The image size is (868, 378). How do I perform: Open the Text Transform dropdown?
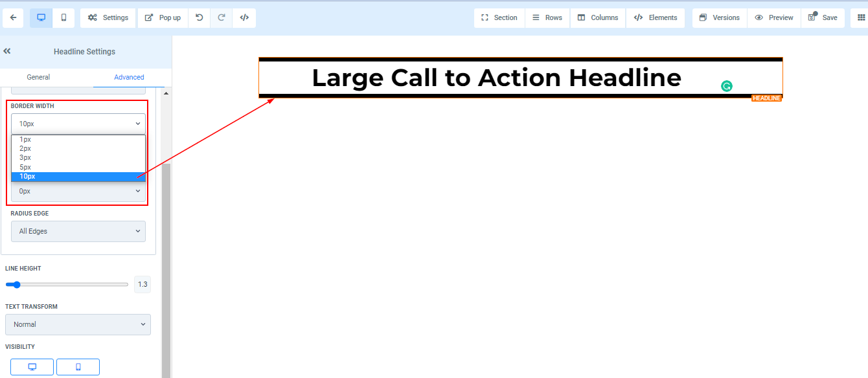78,324
